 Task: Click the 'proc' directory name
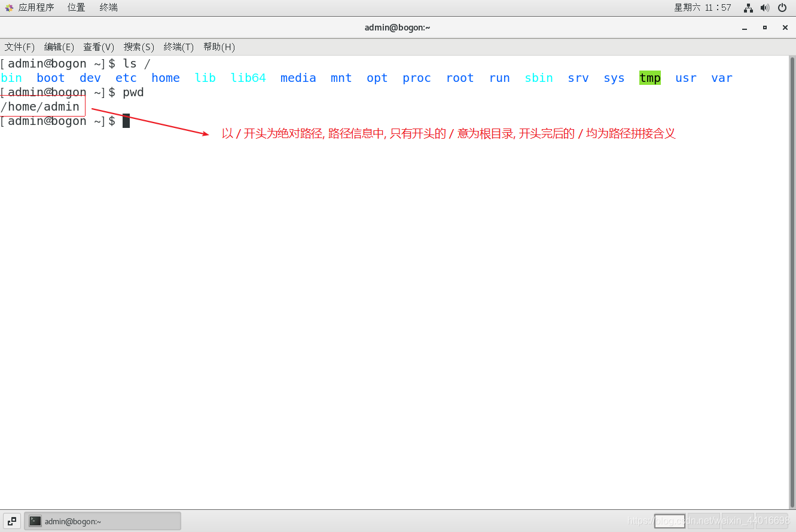[x=417, y=78]
